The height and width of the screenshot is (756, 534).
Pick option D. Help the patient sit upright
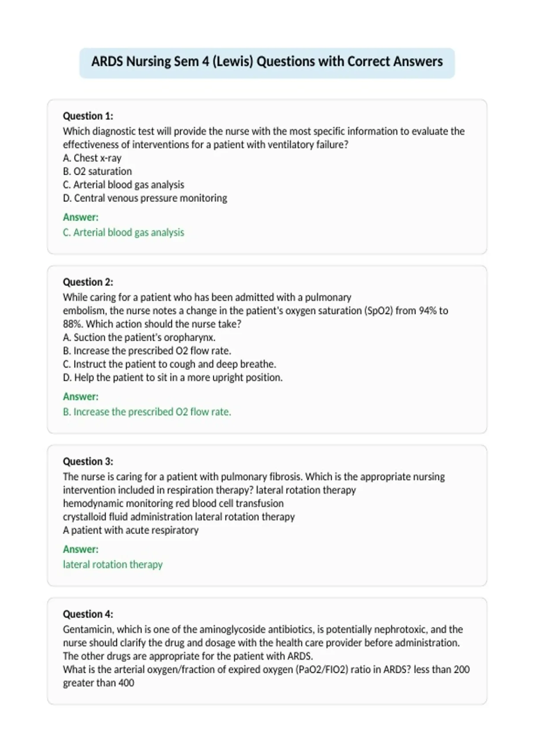(173, 377)
